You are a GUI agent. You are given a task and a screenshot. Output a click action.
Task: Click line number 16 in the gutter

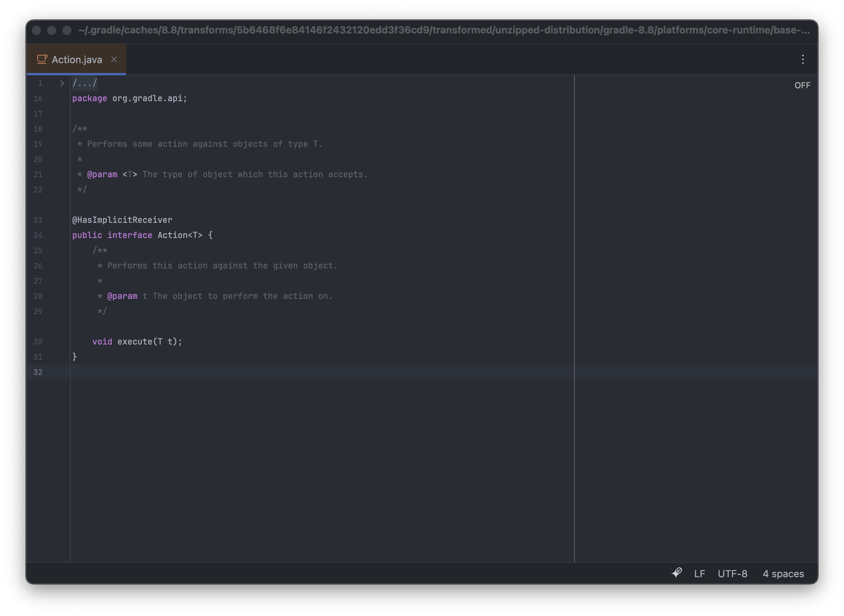(38, 98)
